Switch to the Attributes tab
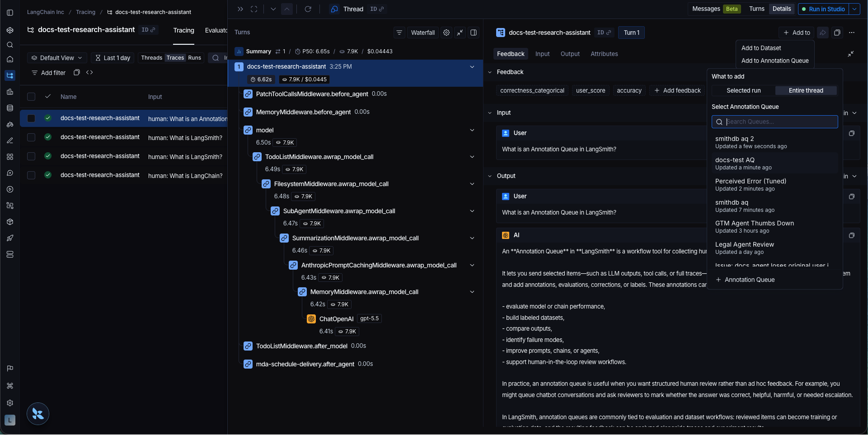Viewport: 868px width, 435px height. (x=604, y=54)
